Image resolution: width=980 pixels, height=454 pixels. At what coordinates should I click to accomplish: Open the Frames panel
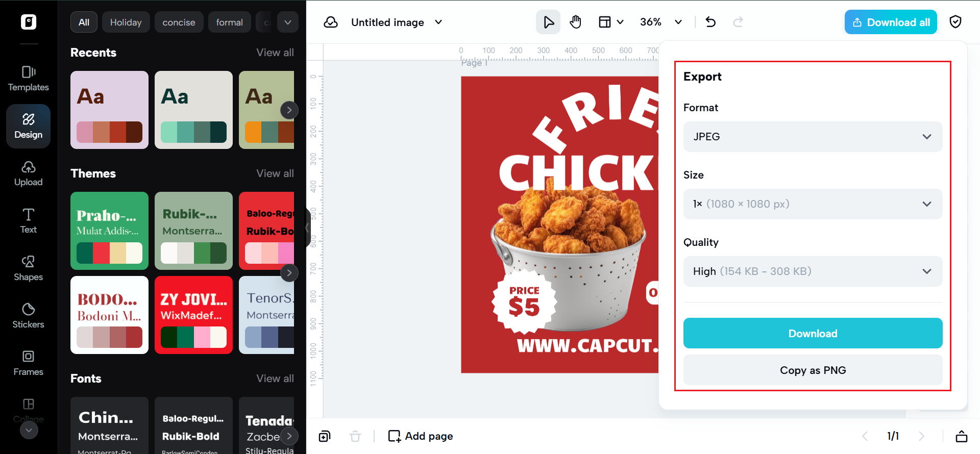(29, 364)
